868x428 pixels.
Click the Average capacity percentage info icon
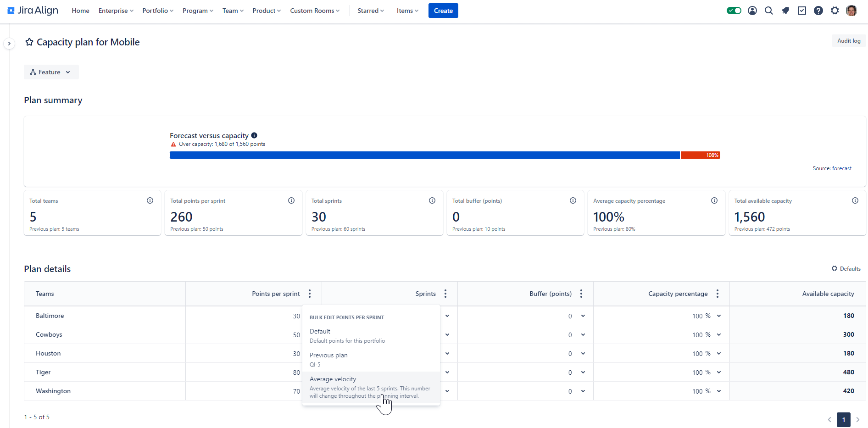[x=714, y=200]
